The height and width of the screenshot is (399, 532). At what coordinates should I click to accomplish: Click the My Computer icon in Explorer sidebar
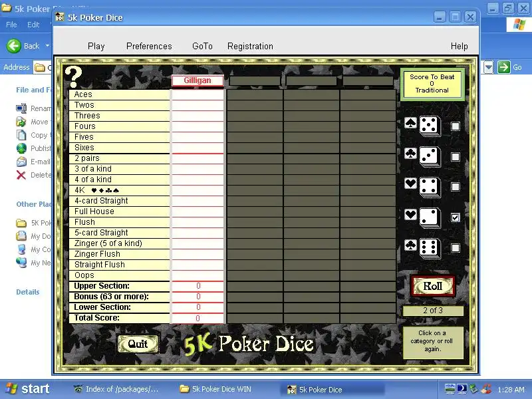point(21,249)
